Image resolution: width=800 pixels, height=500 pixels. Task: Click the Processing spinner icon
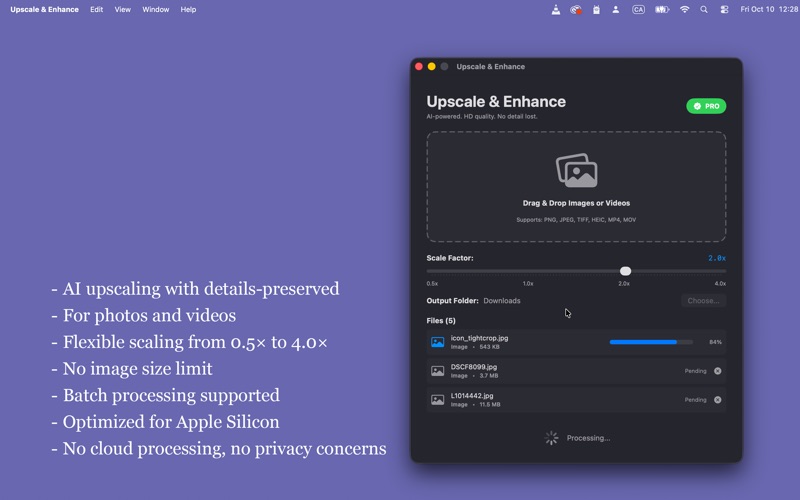552,438
